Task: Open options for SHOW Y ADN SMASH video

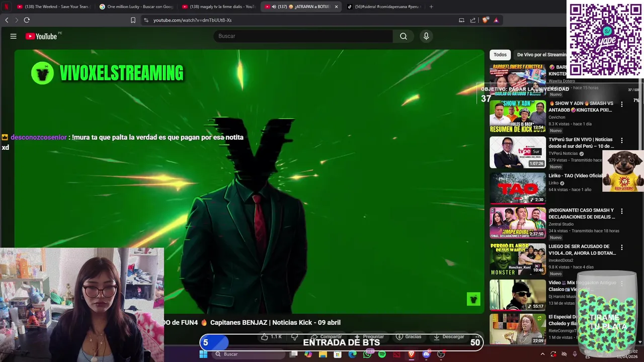Action: (x=622, y=104)
